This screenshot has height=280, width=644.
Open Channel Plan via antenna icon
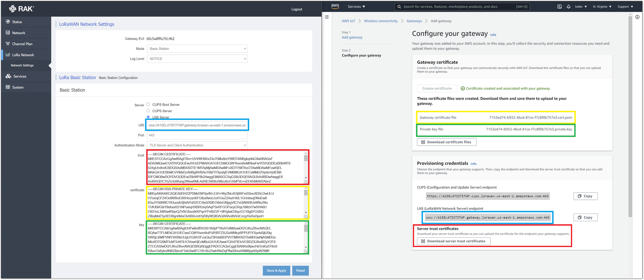tap(8, 44)
